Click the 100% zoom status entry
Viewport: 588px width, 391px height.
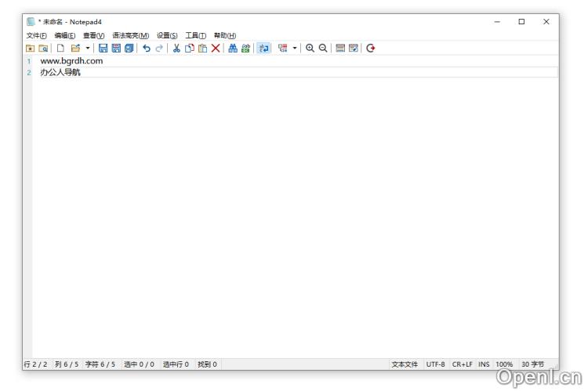pyautogui.click(x=504, y=364)
